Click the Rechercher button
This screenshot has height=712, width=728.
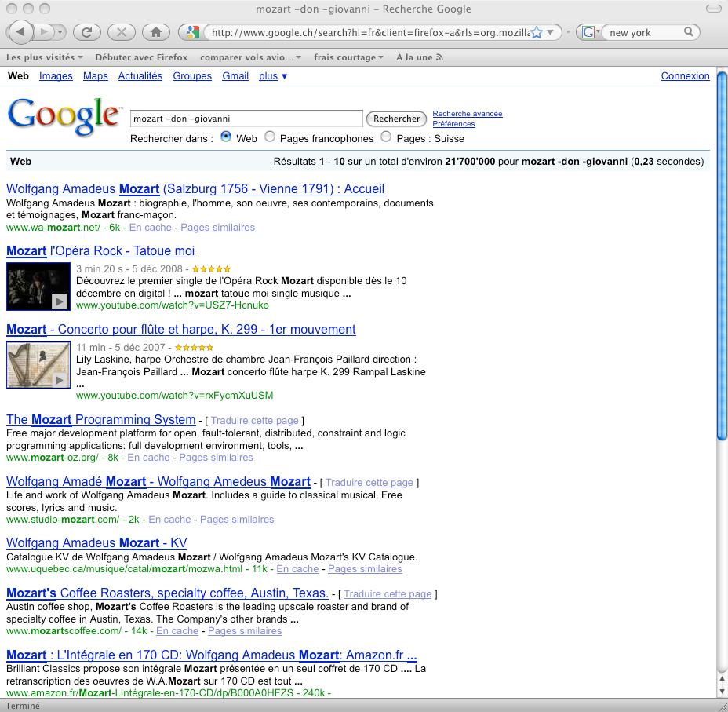[x=396, y=119]
